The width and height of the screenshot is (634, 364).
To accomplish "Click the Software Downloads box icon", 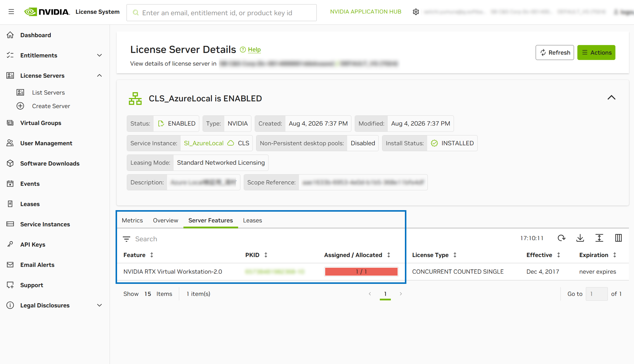I will coord(10,163).
